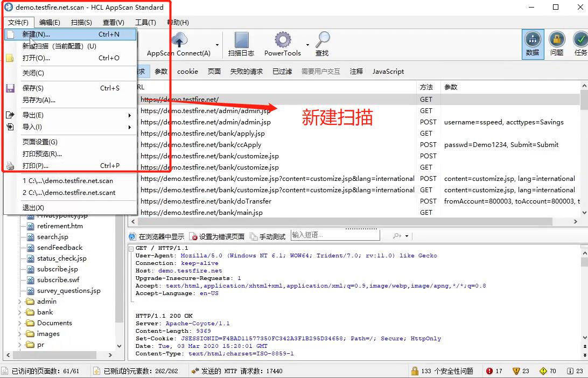Open the 工具(T) menu
The image size is (588, 378).
[145, 23]
